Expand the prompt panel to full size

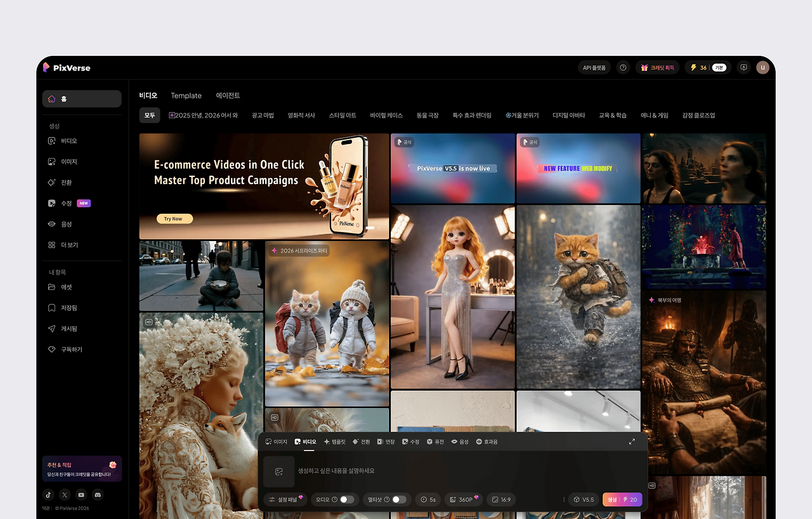pyautogui.click(x=632, y=442)
